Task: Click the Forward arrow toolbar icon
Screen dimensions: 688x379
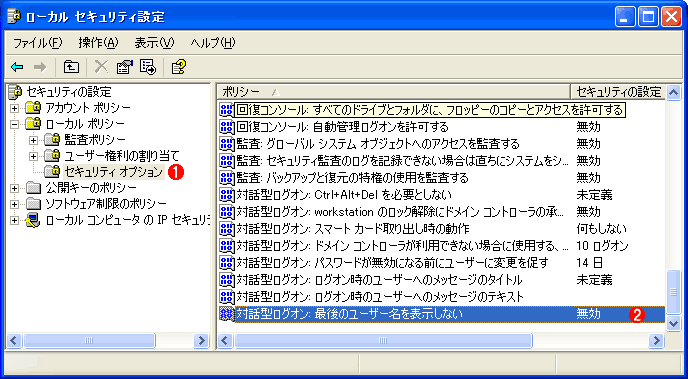Action: coord(40,67)
